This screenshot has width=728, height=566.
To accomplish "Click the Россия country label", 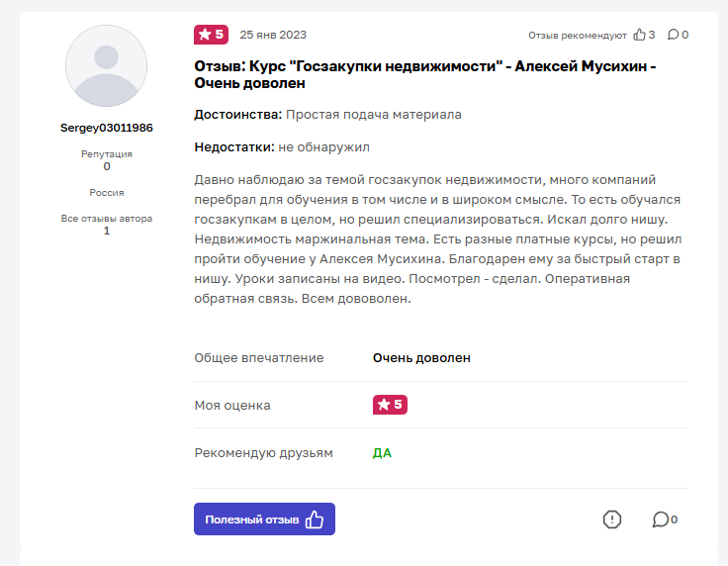I will (x=107, y=193).
